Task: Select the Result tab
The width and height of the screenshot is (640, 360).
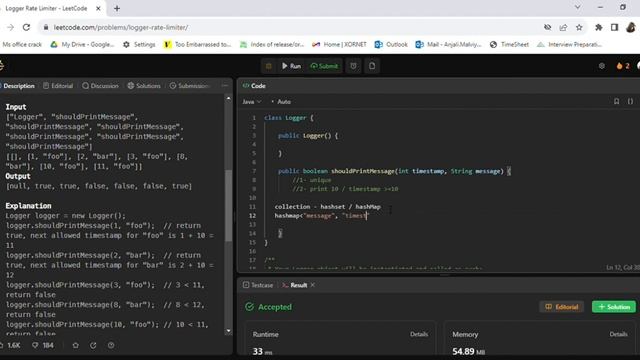Action: [294, 285]
